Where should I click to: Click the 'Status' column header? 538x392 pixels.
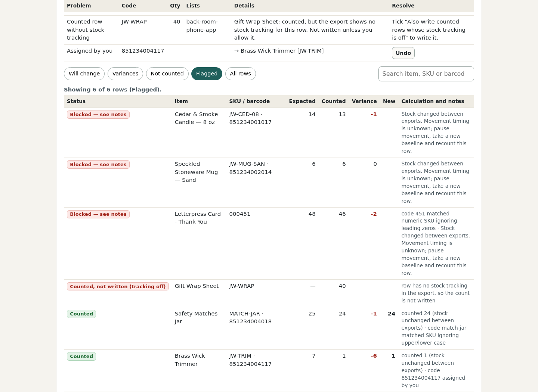[x=76, y=102]
